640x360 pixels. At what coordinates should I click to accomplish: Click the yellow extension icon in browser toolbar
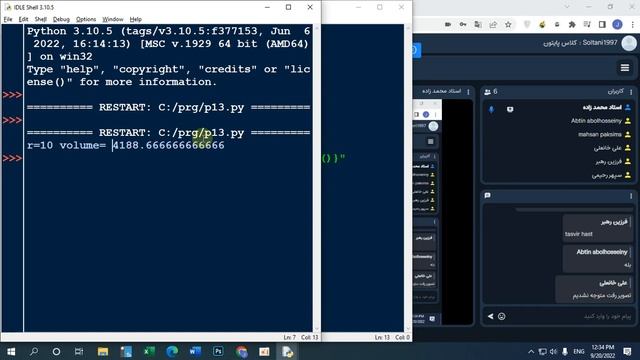pyautogui.click(x=542, y=24)
